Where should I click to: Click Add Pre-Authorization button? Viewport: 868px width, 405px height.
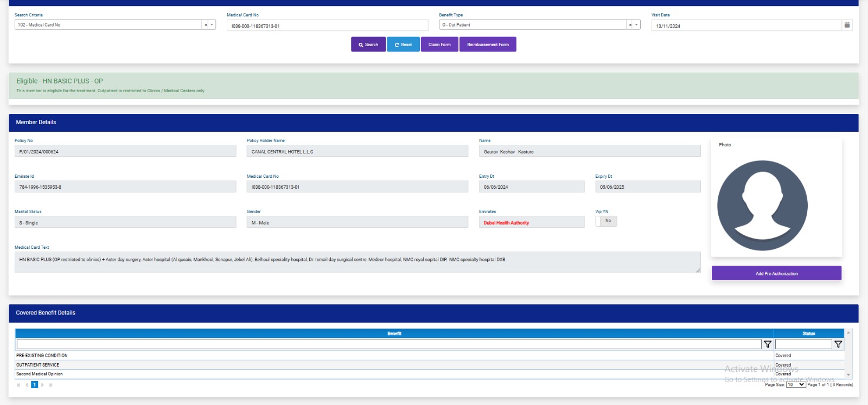(x=776, y=273)
